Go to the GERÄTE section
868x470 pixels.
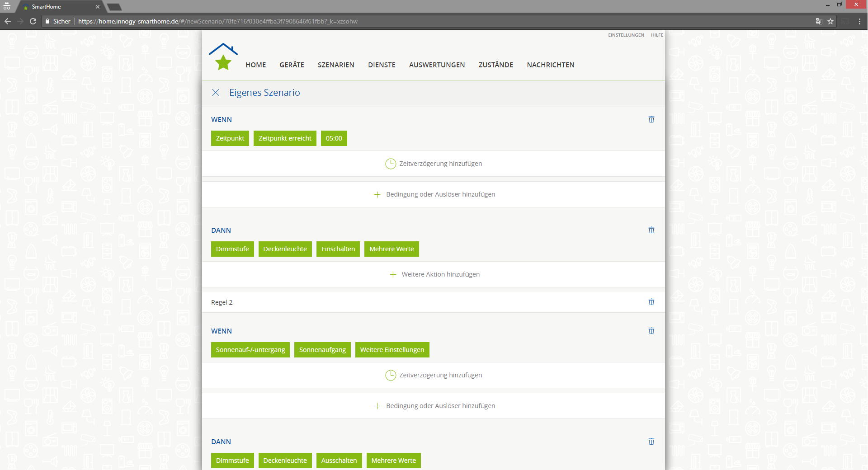292,65
